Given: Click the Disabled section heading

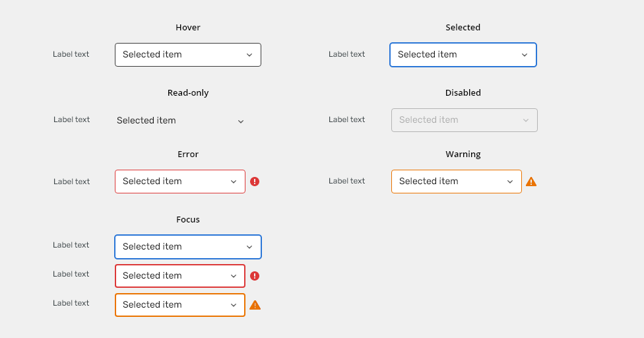Looking at the screenshot, I should coord(463,93).
